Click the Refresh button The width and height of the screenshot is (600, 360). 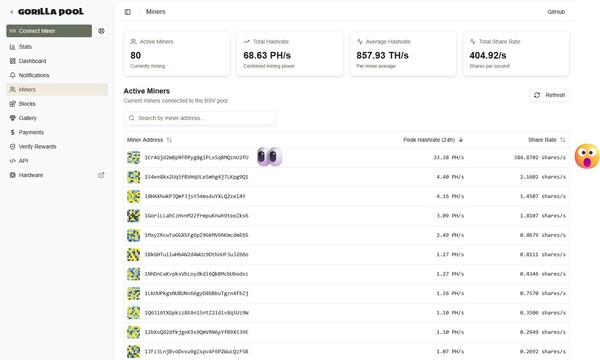[549, 95]
